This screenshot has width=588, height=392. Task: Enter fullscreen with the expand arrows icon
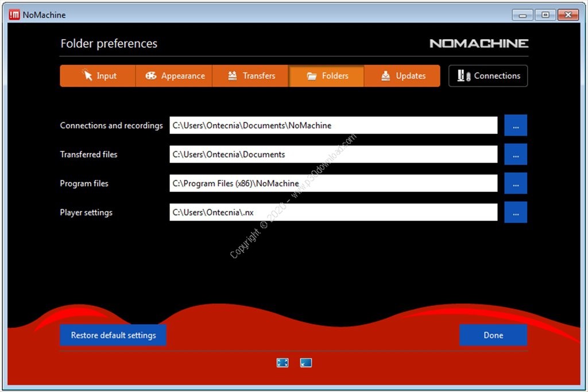[x=283, y=362]
